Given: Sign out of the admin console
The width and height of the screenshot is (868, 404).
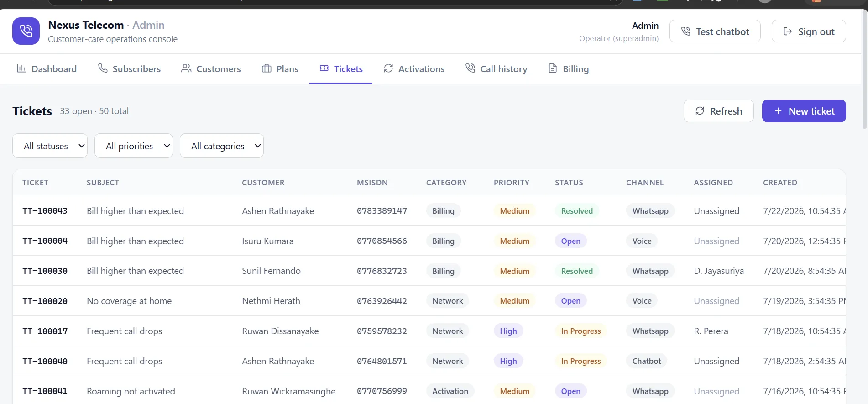Looking at the screenshot, I should (x=809, y=31).
